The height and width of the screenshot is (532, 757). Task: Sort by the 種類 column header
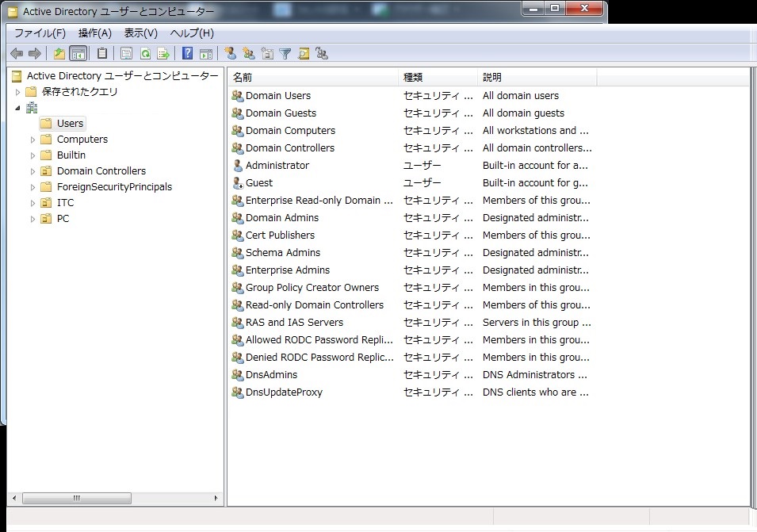pyautogui.click(x=438, y=77)
